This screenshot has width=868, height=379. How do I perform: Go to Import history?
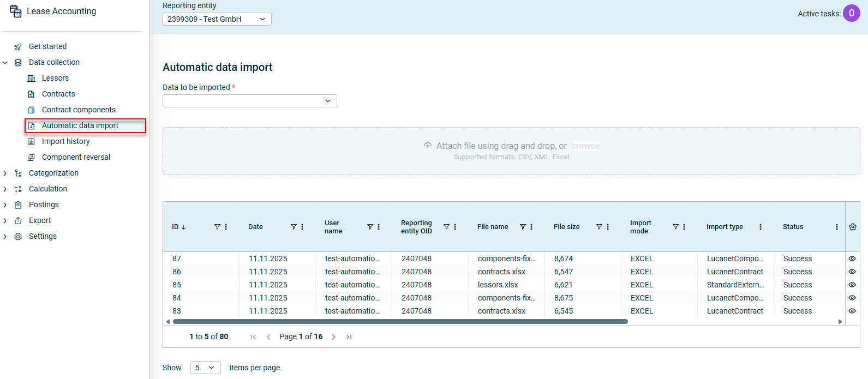click(66, 141)
